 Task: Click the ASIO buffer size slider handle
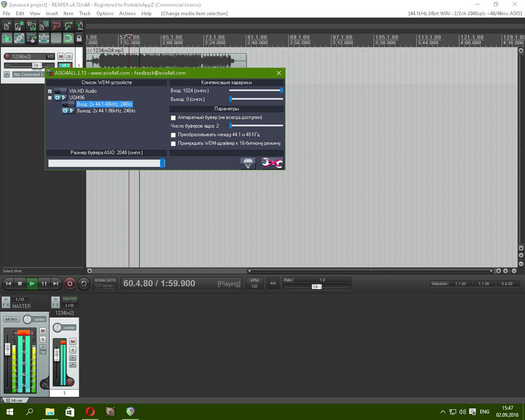point(162,163)
